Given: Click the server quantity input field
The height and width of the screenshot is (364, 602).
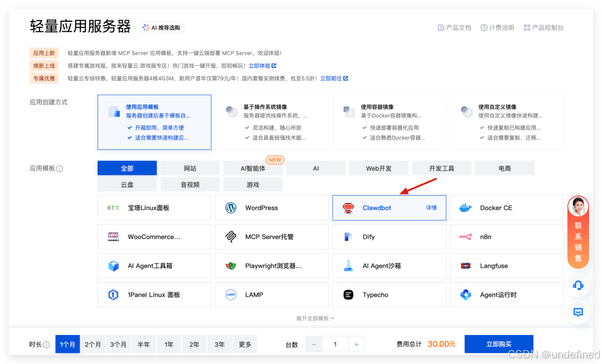Looking at the screenshot, I should pyautogui.click(x=336, y=344).
